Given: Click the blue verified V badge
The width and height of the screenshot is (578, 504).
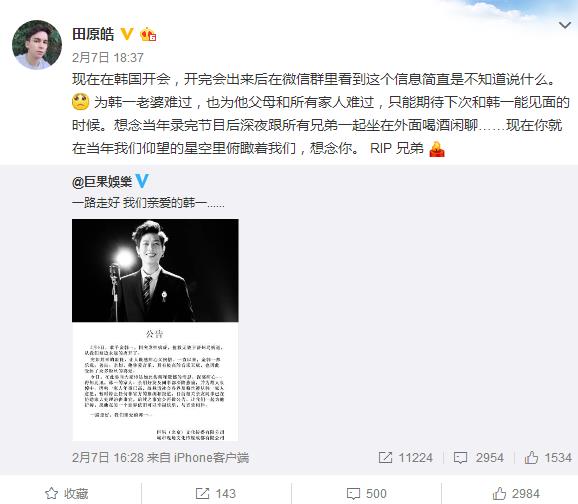Looking at the screenshot, I should coord(142,181).
